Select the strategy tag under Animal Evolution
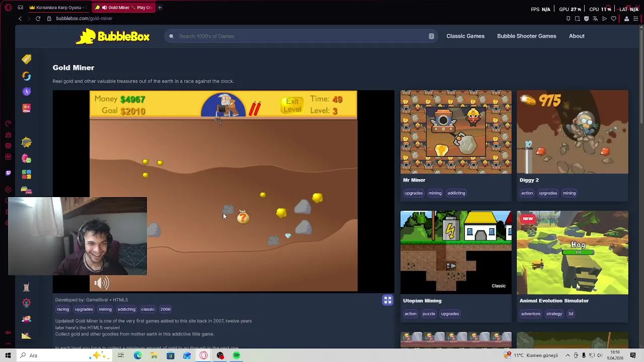This screenshot has height=362, width=644. (x=554, y=314)
